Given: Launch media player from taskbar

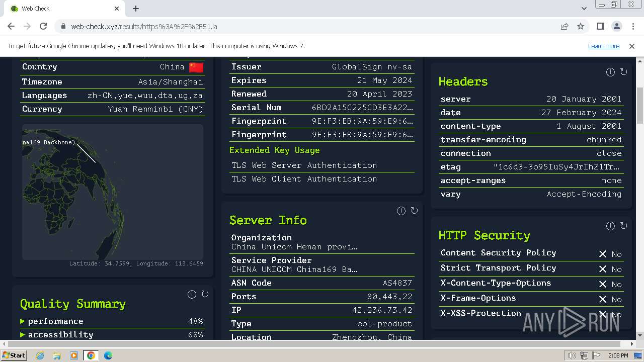Looking at the screenshot, I should coord(74,355).
